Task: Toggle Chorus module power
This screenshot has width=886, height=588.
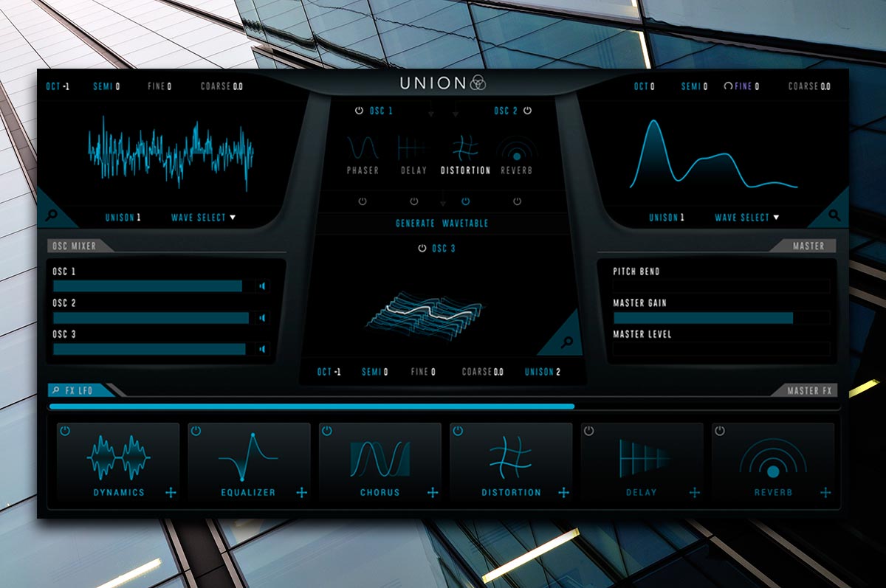Action: 326,431
